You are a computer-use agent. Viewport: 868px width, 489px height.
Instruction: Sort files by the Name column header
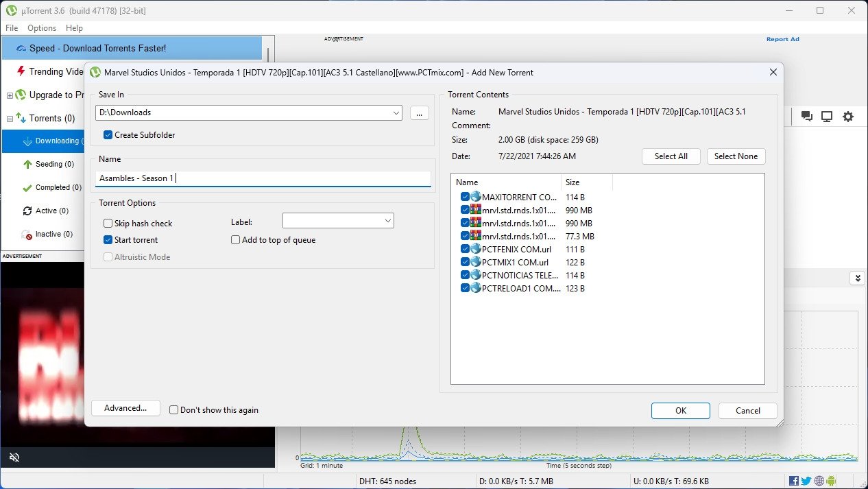pyautogui.click(x=506, y=182)
